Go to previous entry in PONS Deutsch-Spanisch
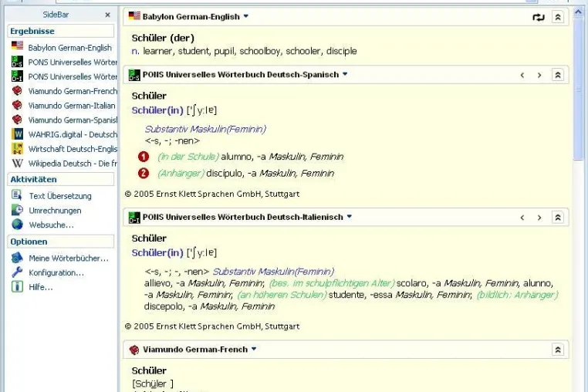This screenshot has width=588, height=392. (x=522, y=76)
